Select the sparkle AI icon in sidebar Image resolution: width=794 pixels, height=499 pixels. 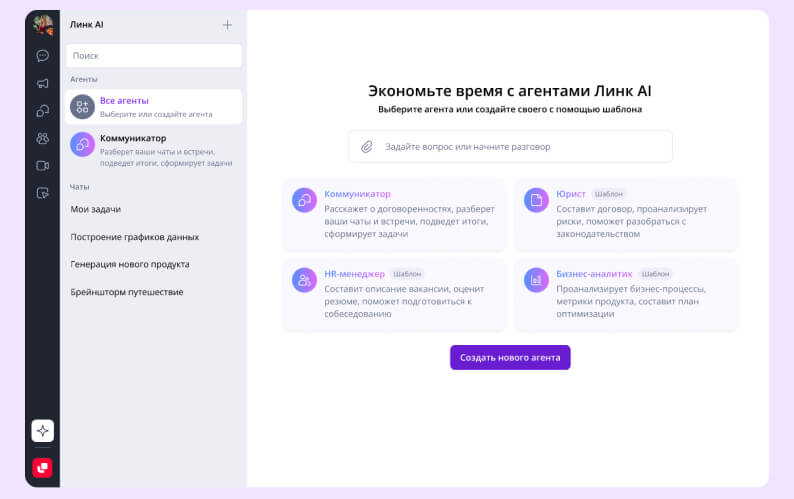(42, 431)
